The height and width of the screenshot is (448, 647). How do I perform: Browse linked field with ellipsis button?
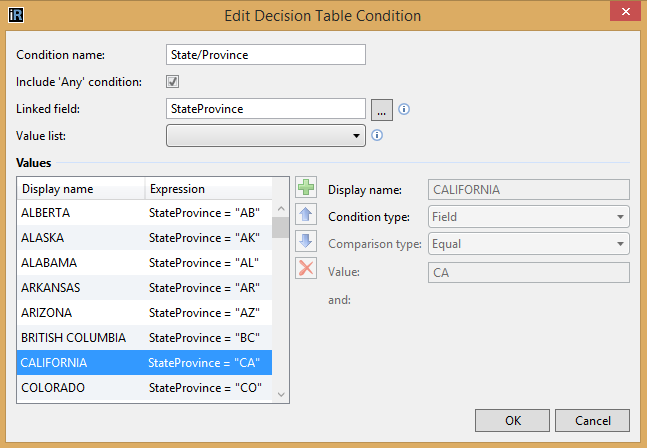pyautogui.click(x=381, y=109)
